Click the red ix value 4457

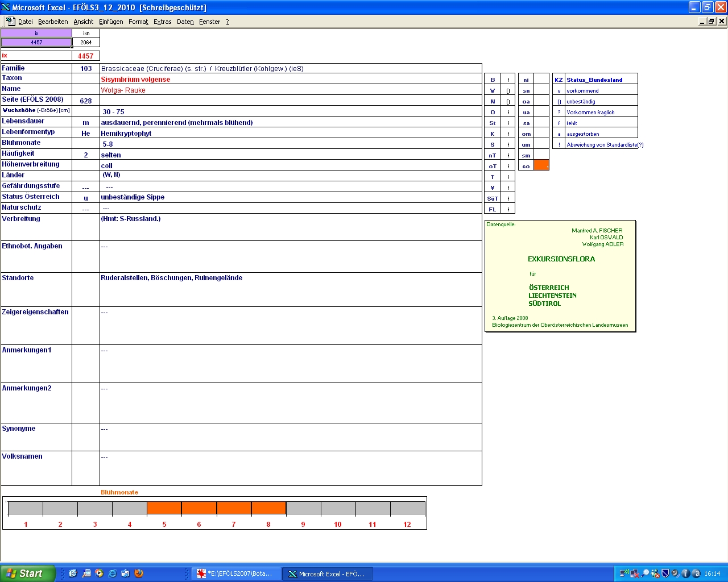tap(85, 56)
